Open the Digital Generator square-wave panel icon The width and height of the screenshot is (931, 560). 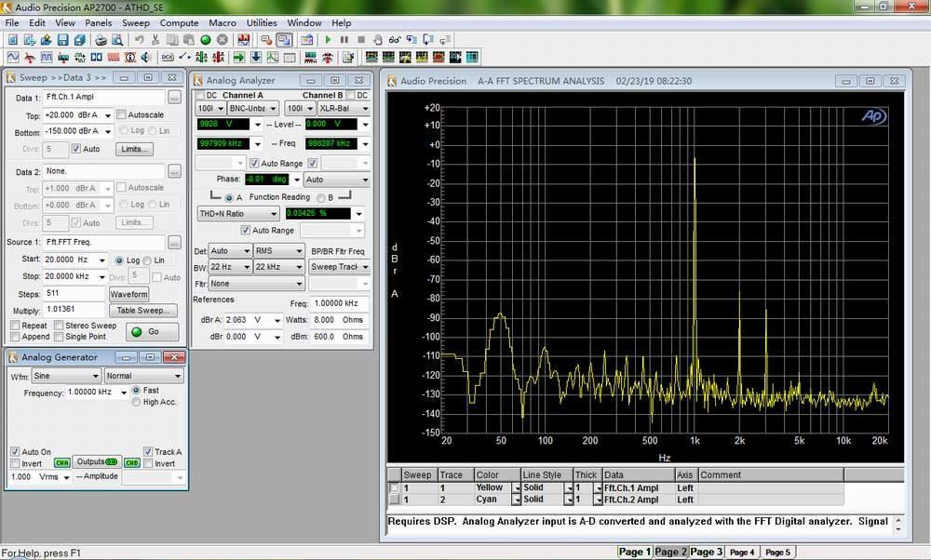(x=46, y=57)
